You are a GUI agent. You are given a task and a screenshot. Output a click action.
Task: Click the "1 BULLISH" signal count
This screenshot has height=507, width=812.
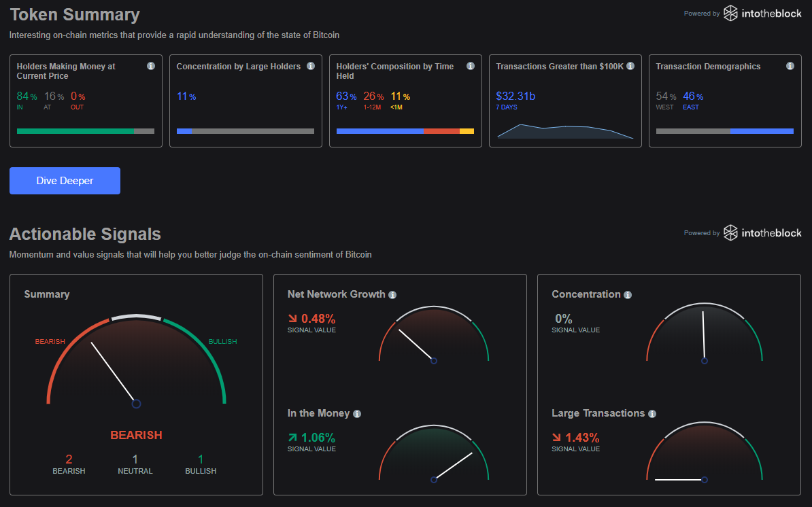[201, 465]
